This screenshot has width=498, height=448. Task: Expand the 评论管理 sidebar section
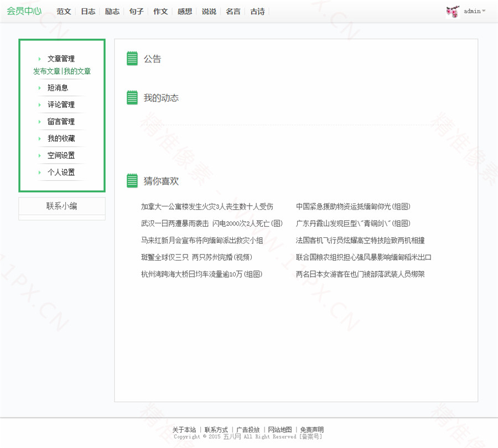61,105
